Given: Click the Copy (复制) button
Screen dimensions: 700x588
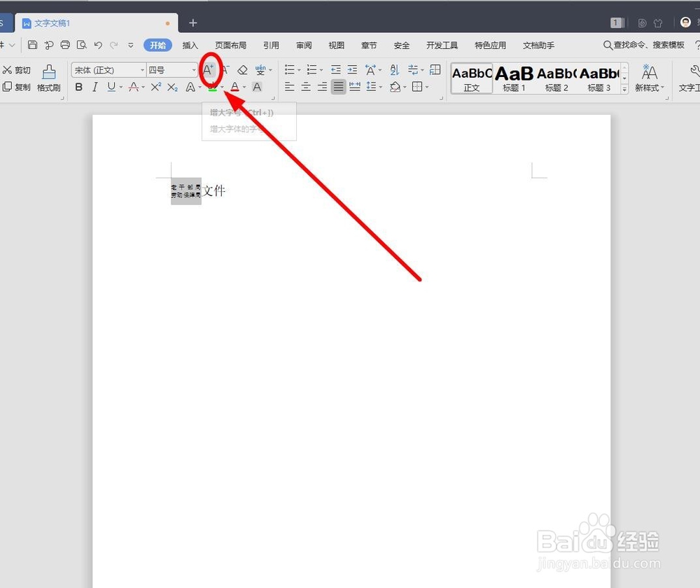Looking at the screenshot, I should pos(17,87).
